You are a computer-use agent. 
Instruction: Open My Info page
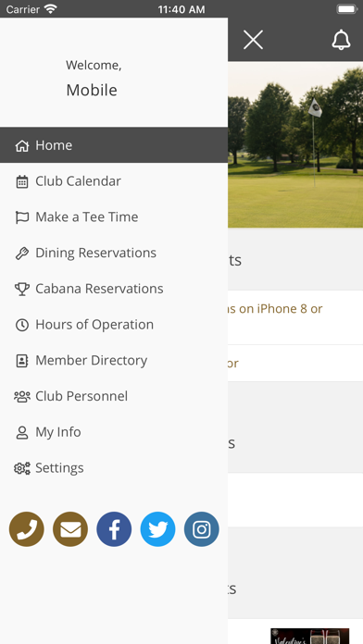(114, 432)
